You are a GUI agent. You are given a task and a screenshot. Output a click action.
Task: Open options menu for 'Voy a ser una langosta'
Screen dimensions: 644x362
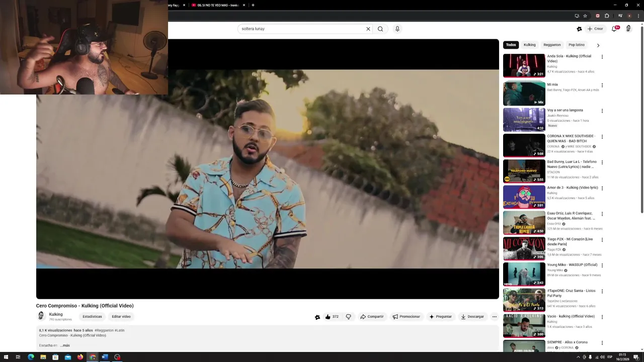coord(602,111)
